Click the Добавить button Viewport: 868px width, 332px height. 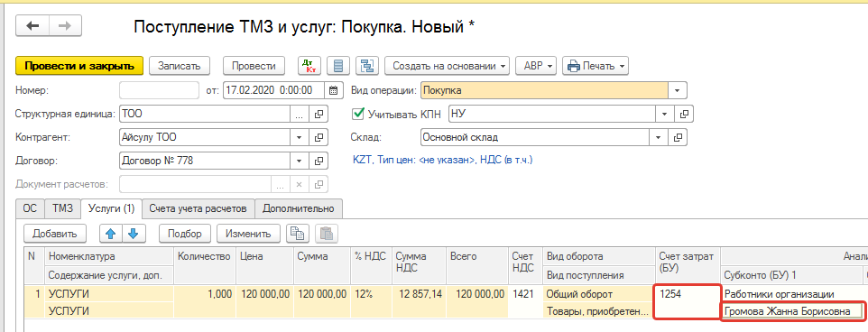tap(54, 234)
